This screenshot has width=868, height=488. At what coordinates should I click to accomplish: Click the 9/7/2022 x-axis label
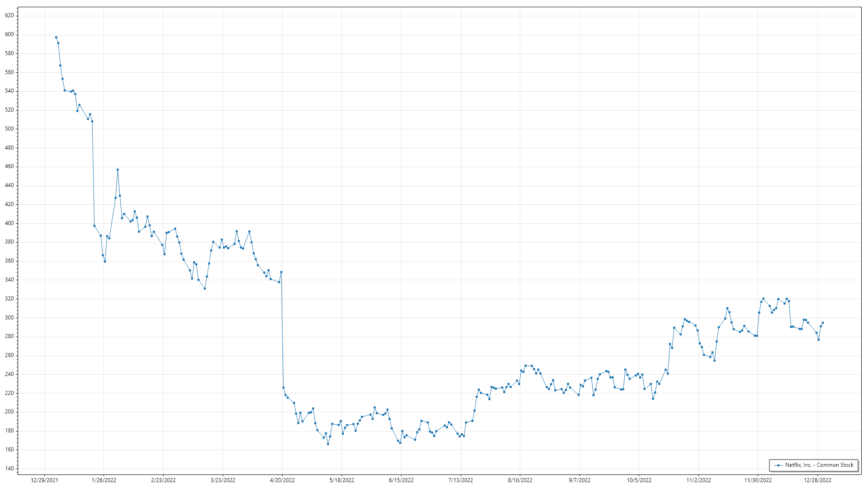click(580, 480)
